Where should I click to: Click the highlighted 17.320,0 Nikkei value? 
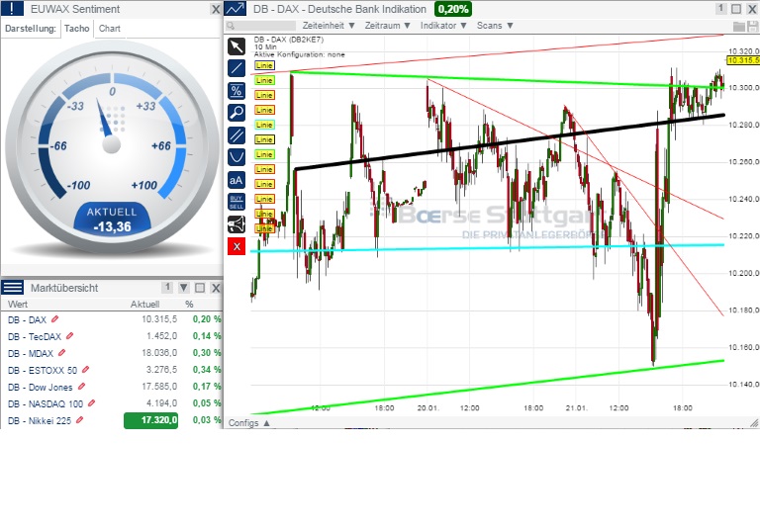(150, 420)
